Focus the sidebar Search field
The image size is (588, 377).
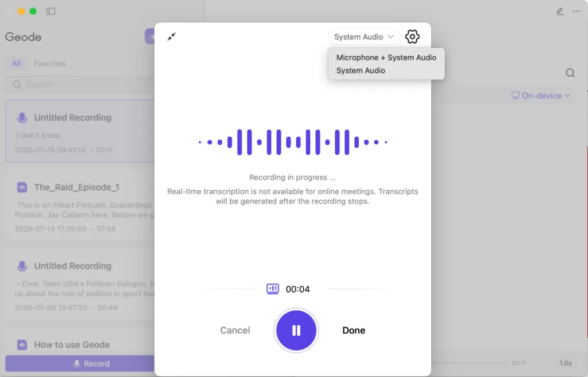(80, 84)
